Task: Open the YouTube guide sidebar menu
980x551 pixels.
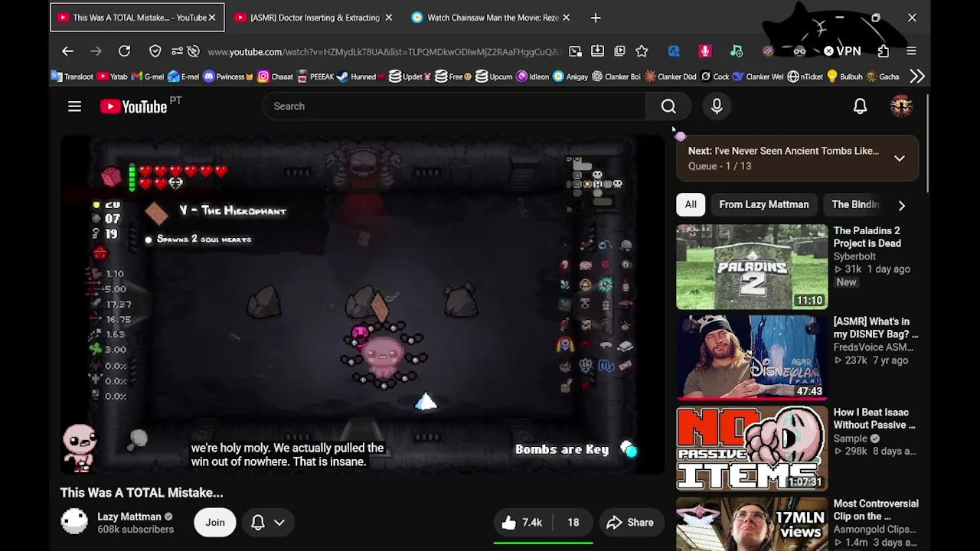Action: pos(74,106)
